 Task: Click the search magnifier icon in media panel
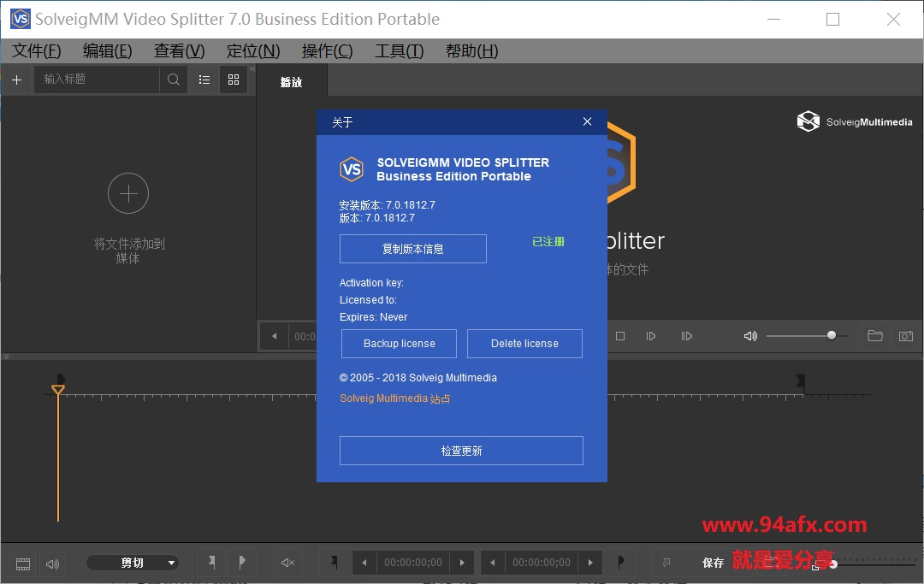point(173,80)
